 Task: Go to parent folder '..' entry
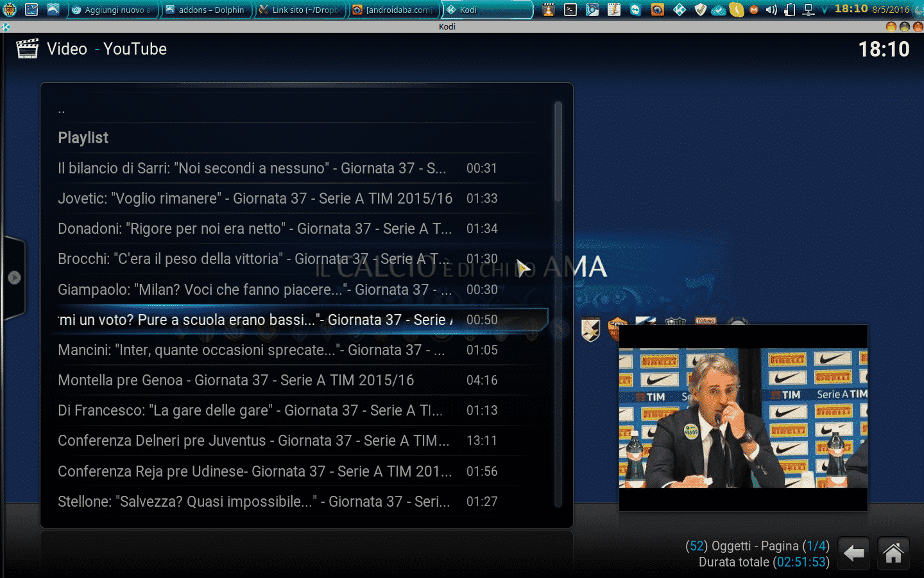(x=302, y=110)
